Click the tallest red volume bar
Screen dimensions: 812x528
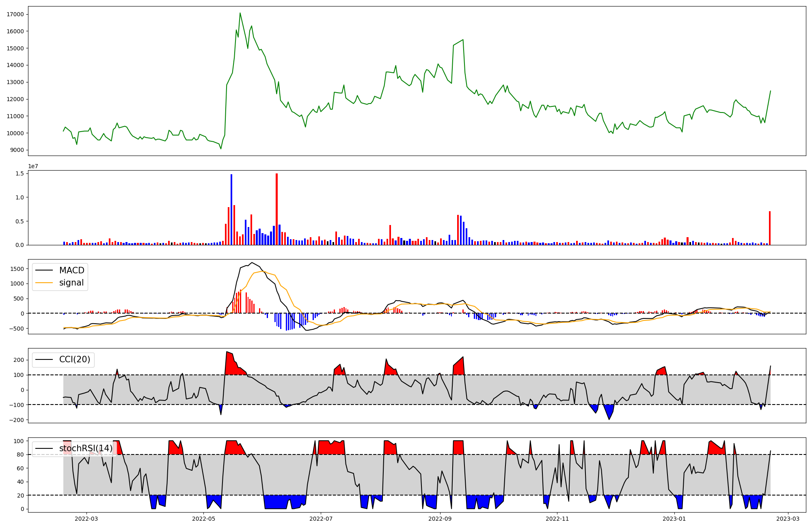point(276,209)
